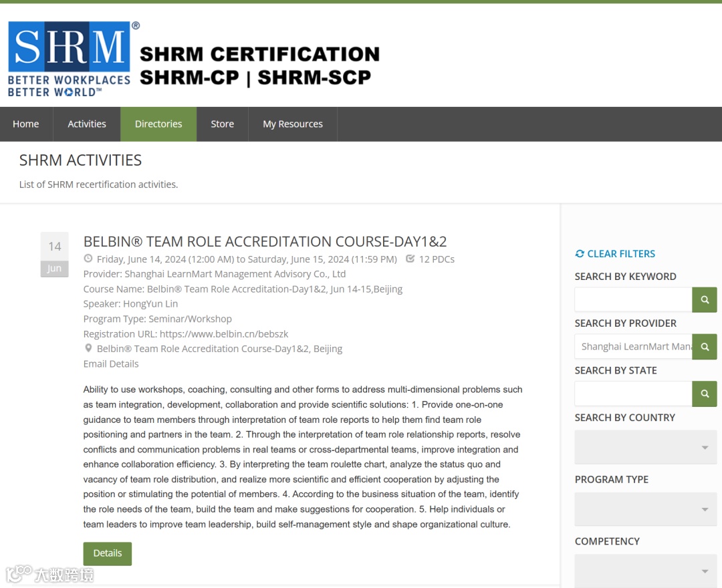
Task: Expand the Program Type dropdown
Action: [646, 509]
